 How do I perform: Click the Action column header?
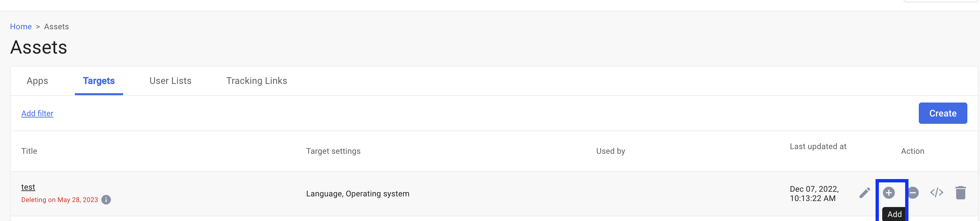912,151
